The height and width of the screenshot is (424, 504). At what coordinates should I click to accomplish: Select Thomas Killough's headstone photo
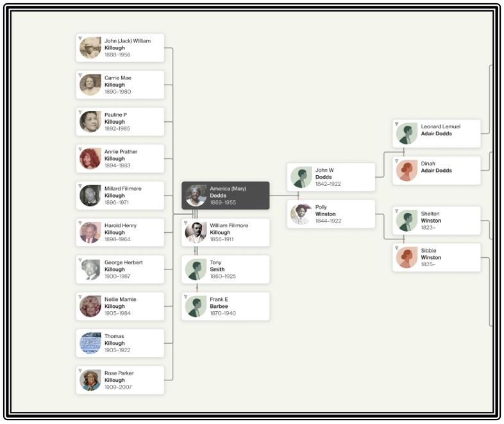[90, 343]
